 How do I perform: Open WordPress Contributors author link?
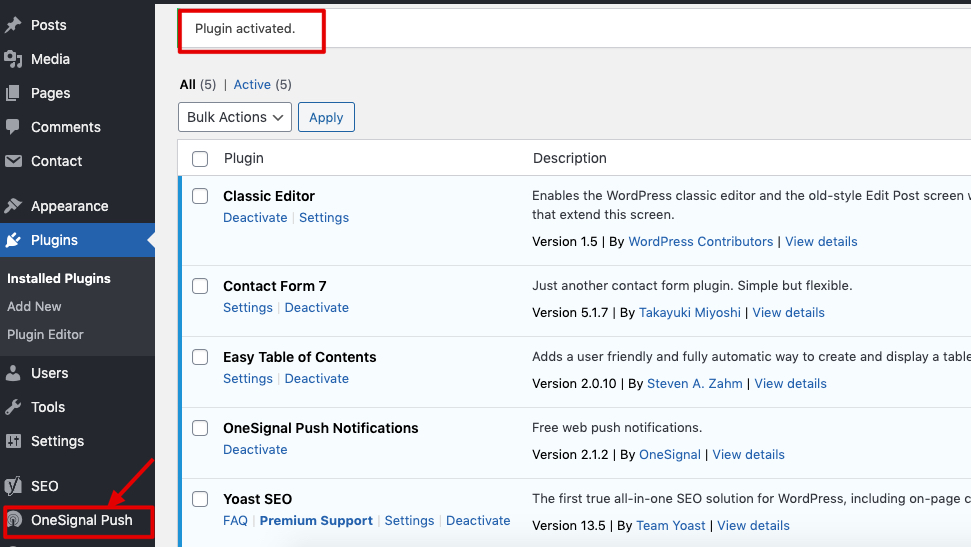(700, 242)
